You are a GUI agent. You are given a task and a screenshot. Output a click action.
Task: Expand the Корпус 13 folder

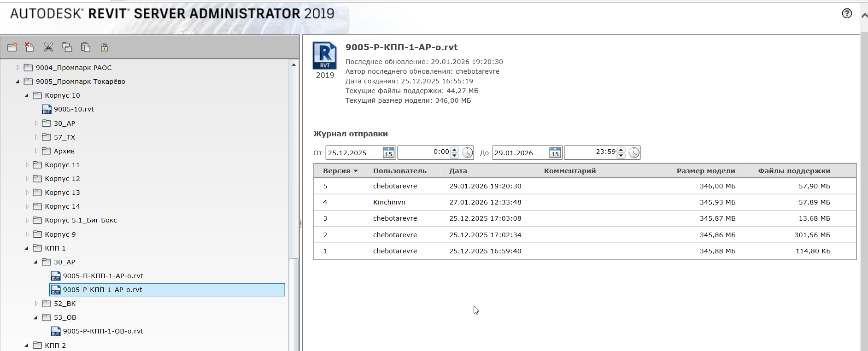pos(27,193)
